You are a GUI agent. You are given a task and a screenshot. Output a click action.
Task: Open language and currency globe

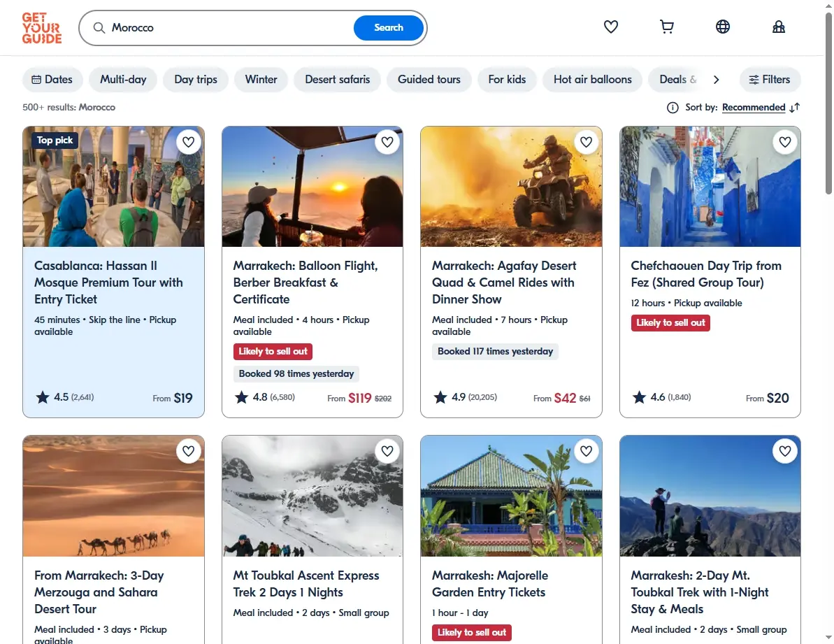(722, 27)
